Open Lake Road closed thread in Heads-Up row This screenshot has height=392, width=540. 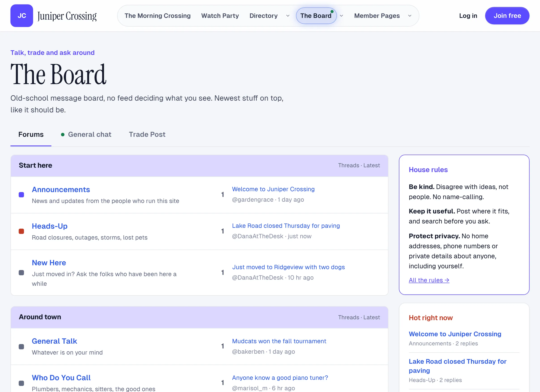[x=286, y=226]
